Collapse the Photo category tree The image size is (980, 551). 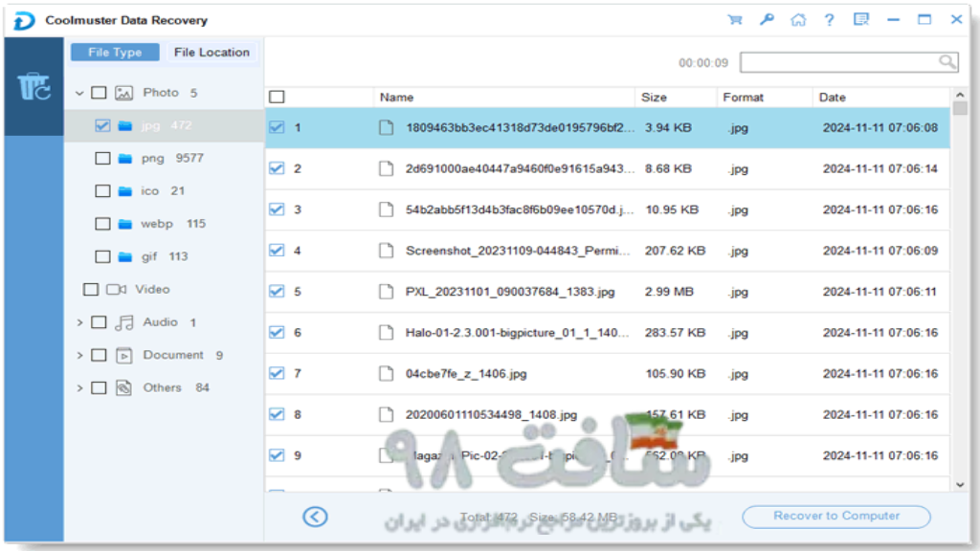pyautogui.click(x=79, y=93)
